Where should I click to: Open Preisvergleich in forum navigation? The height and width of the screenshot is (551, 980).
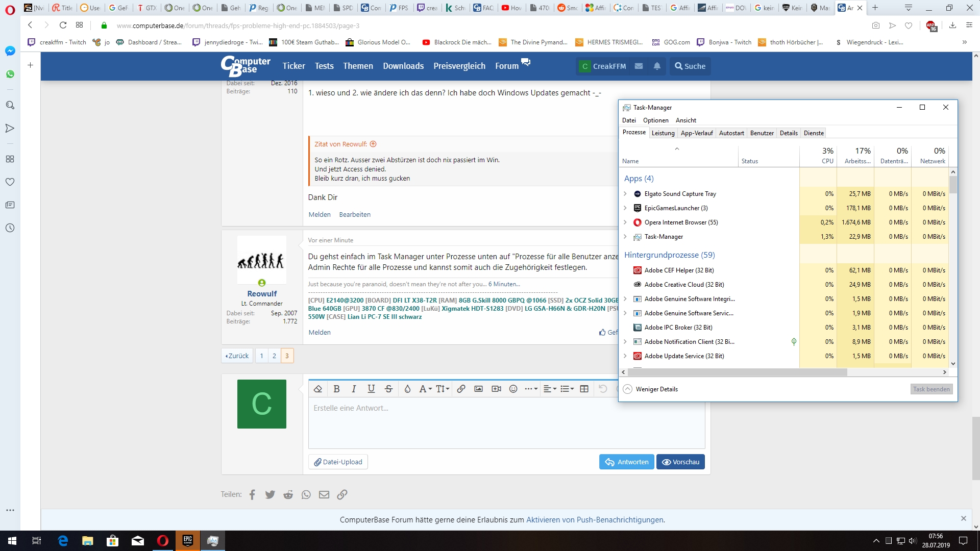[459, 66]
